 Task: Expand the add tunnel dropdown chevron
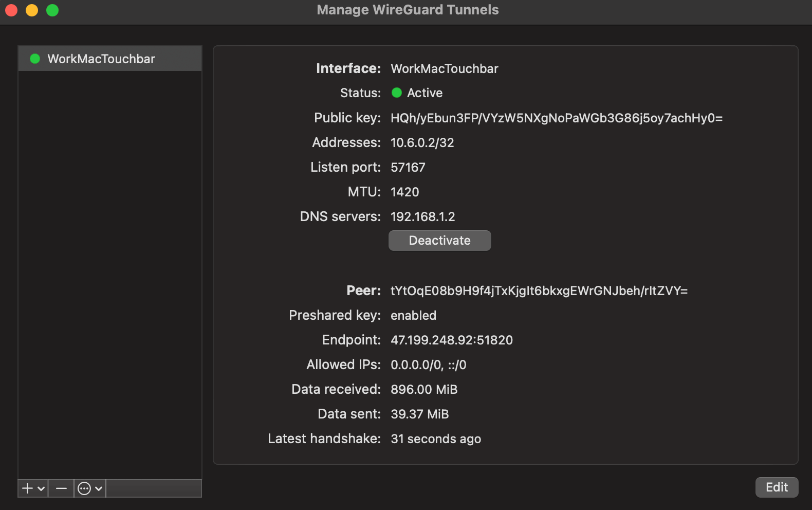tap(41, 489)
